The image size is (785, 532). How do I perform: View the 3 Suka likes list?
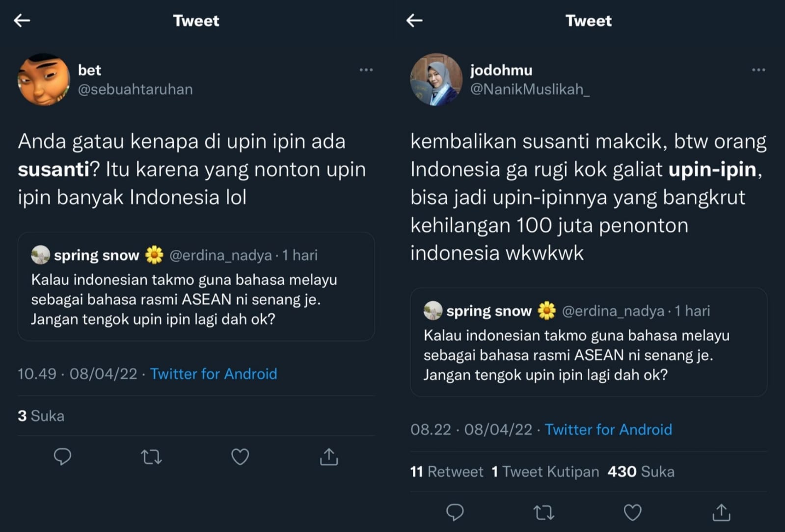[41, 416]
